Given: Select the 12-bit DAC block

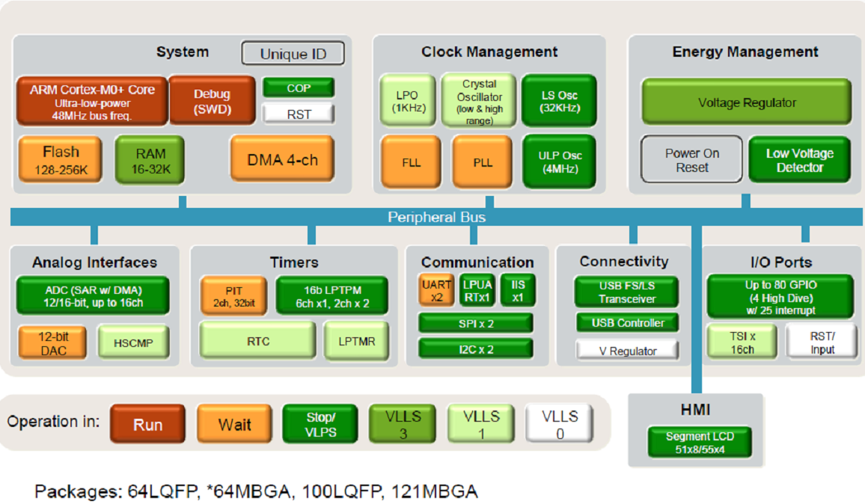Looking at the screenshot, I should tap(52, 342).
